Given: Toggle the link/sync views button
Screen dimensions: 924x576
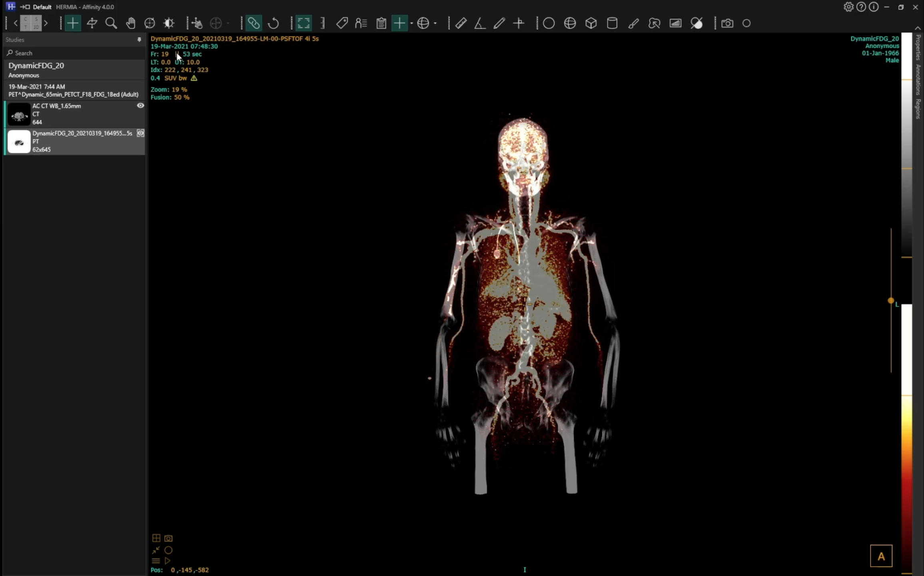Looking at the screenshot, I should [253, 23].
